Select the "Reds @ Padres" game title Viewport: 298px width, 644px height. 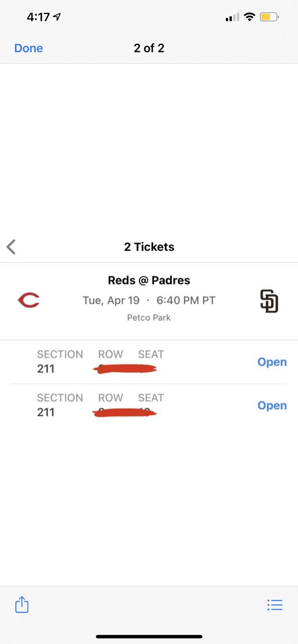pyautogui.click(x=149, y=280)
